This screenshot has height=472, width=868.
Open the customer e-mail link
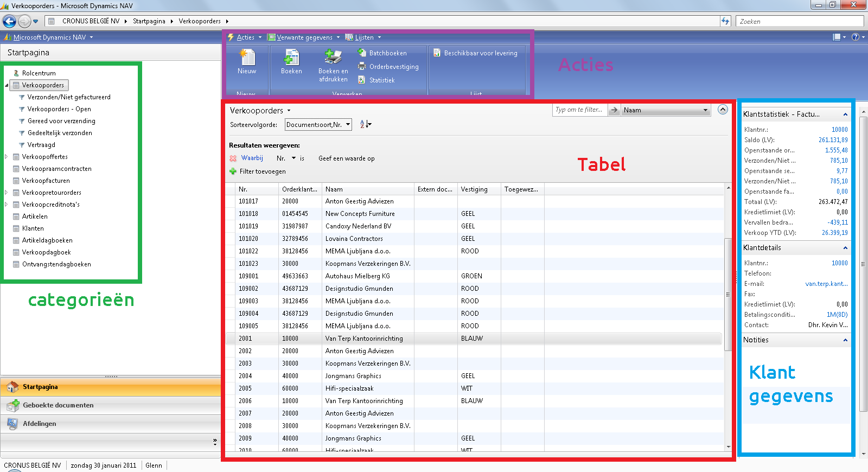pyautogui.click(x=826, y=284)
